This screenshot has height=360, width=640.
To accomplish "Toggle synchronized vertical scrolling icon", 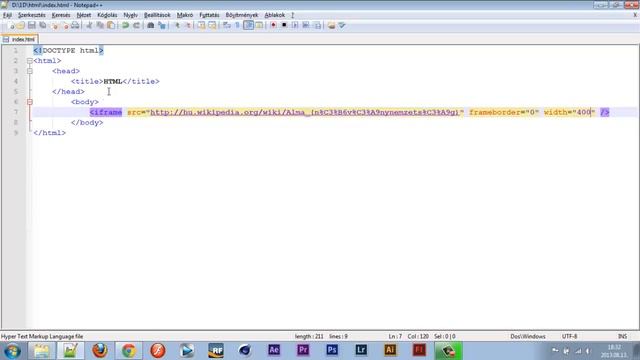I will [202, 25].
